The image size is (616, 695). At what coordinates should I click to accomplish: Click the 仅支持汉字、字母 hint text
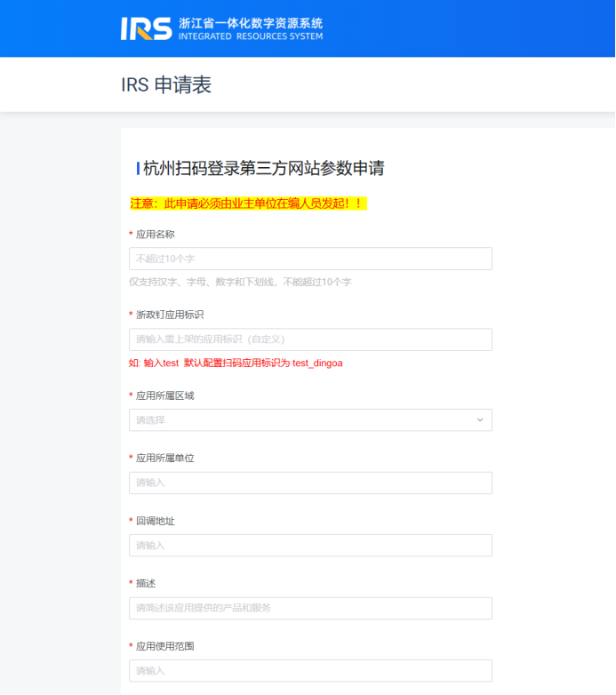click(240, 282)
